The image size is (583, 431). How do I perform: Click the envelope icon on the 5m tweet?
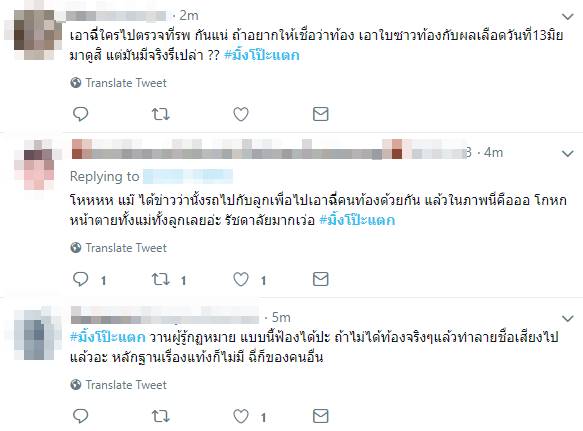321,416
